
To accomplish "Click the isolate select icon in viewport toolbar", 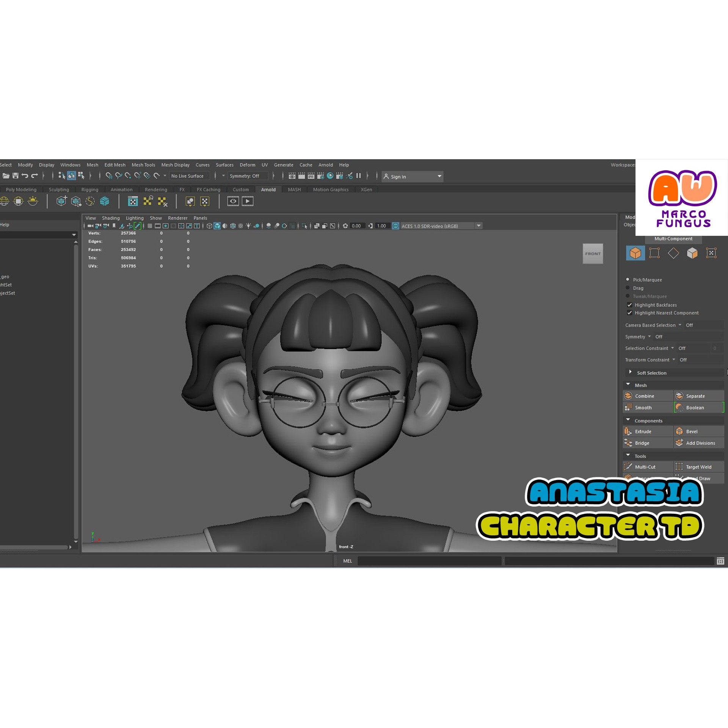I will point(304,226).
